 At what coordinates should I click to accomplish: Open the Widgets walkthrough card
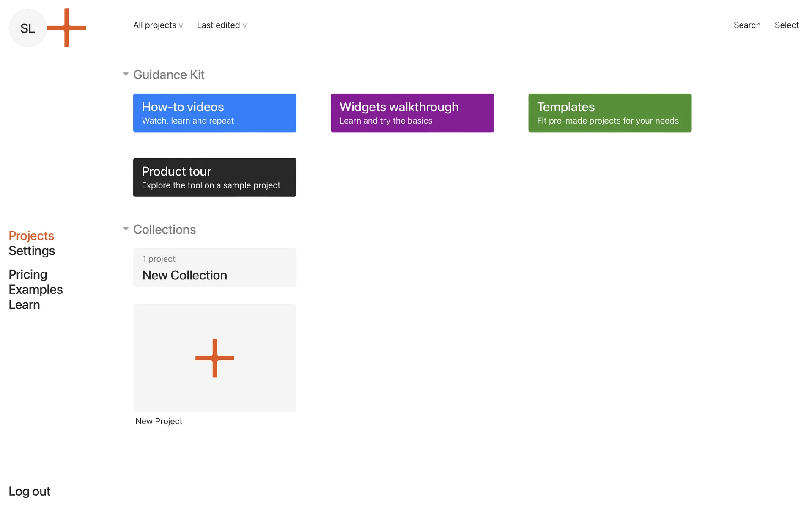coord(412,113)
